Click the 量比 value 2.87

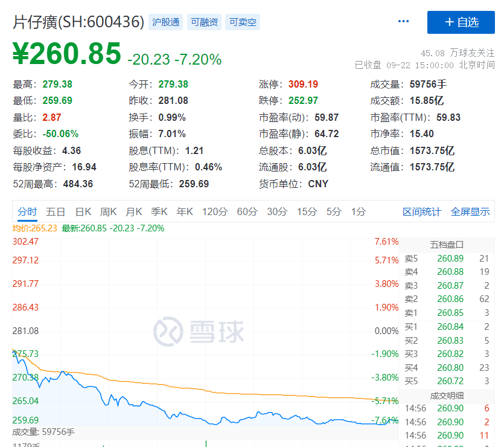point(52,117)
